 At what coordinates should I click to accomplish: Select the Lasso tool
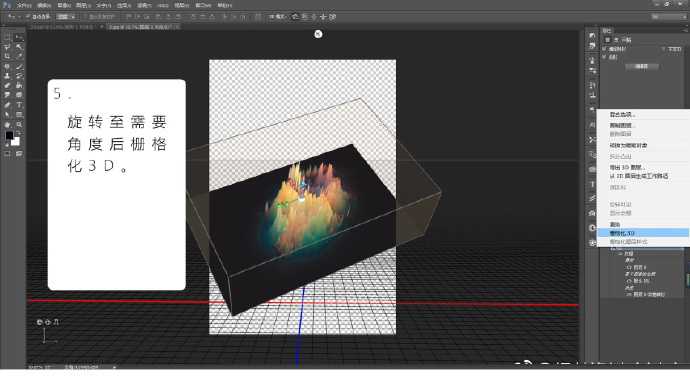[7, 47]
